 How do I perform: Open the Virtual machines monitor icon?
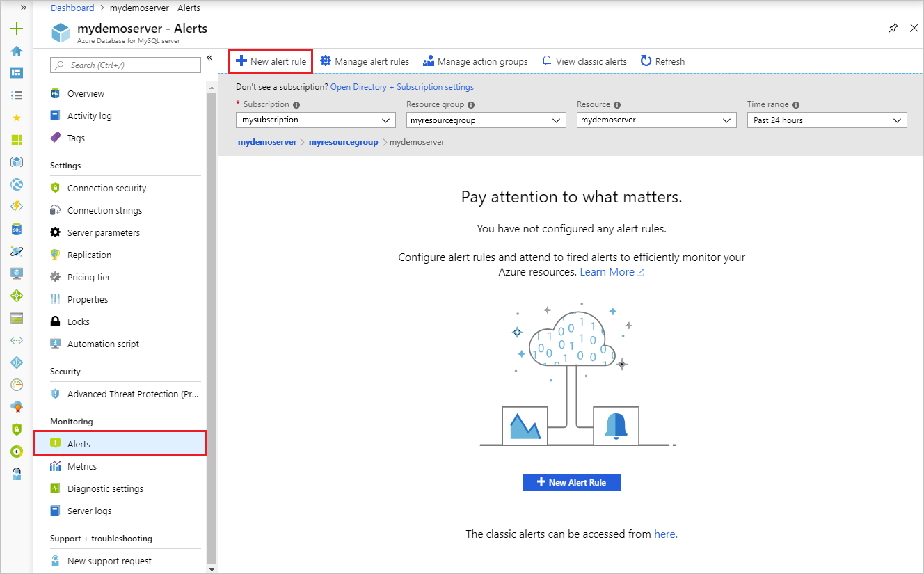[x=17, y=273]
